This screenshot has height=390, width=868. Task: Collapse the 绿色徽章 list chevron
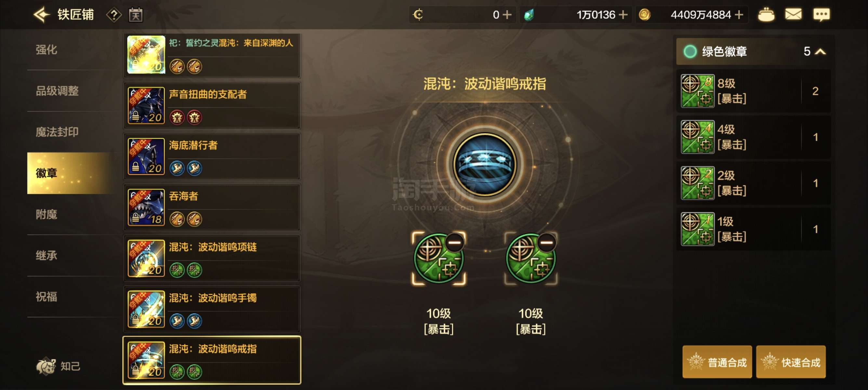pos(820,52)
